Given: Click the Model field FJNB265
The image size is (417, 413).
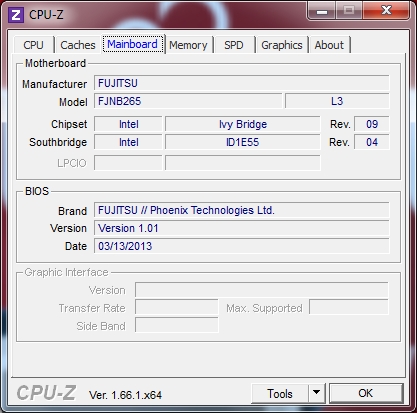Looking at the screenshot, I should click(x=188, y=101).
